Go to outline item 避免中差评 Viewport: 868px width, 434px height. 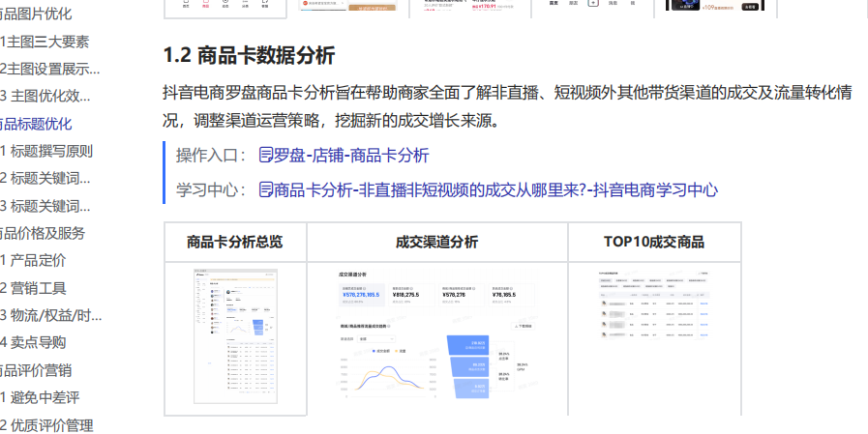pos(40,397)
